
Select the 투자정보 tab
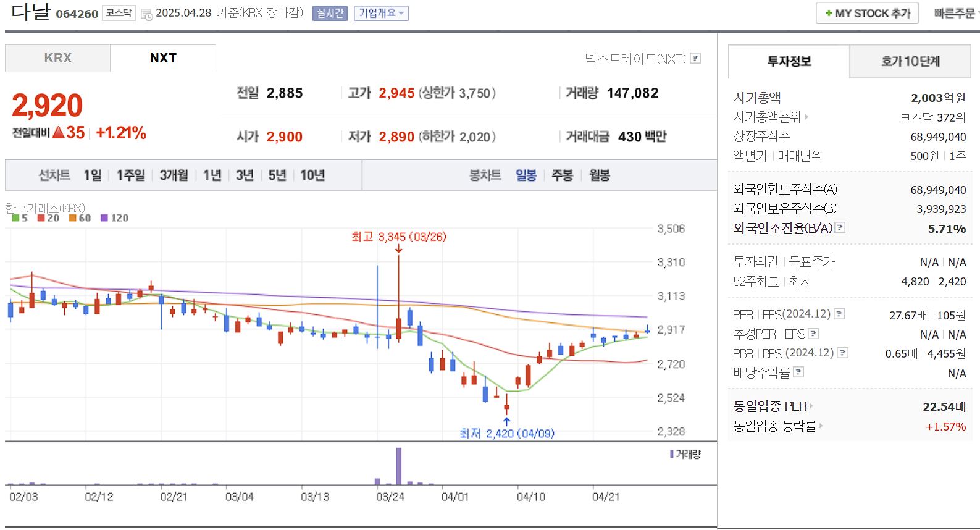coord(789,61)
